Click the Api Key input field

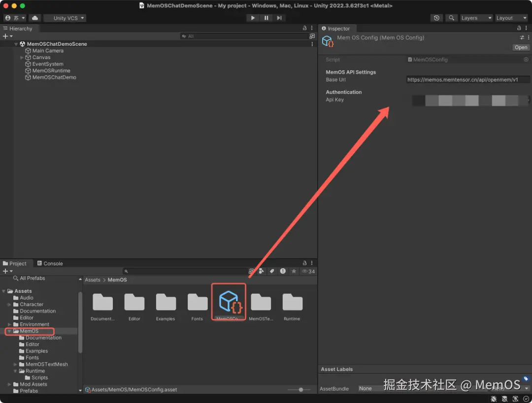point(468,100)
